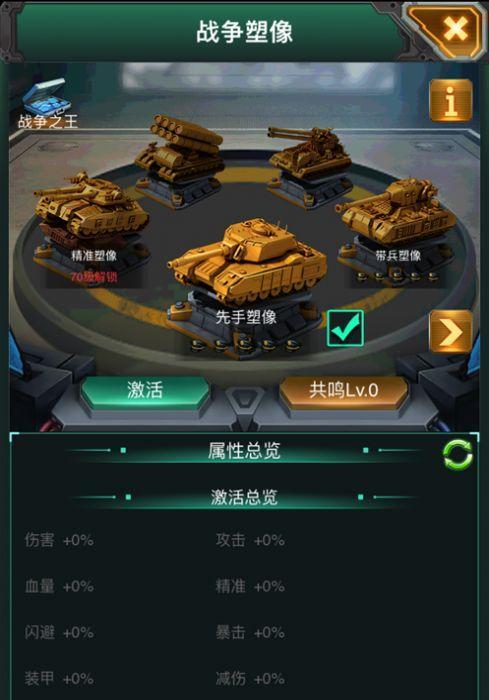The height and width of the screenshot is (700, 489).
Task: Click the 共鸣Lv.0 resonance button
Action: pos(343,391)
